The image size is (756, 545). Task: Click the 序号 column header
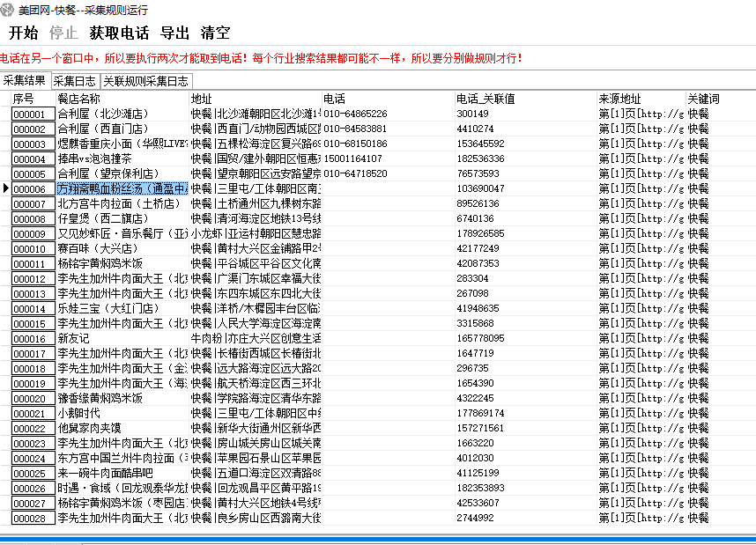pyautogui.click(x=33, y=99)
